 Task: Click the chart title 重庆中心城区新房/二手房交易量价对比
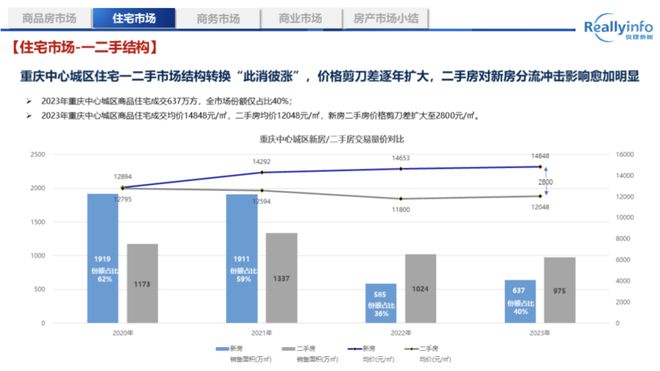click(x=332, y=139)
